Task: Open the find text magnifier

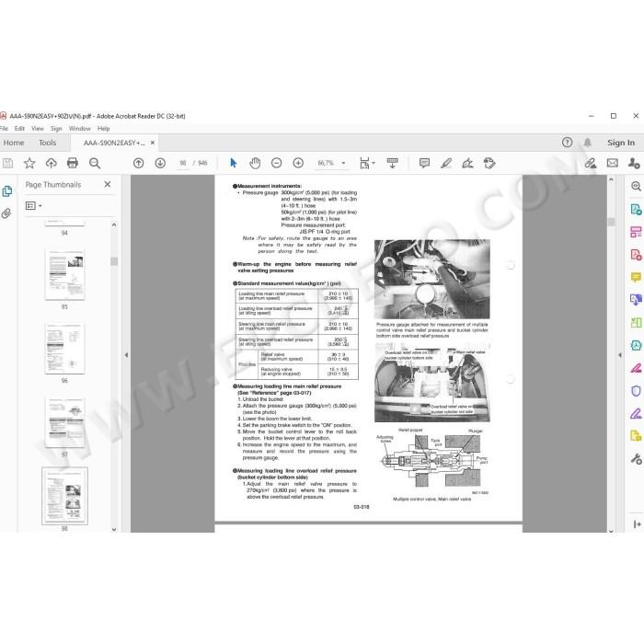Action: 95,164
